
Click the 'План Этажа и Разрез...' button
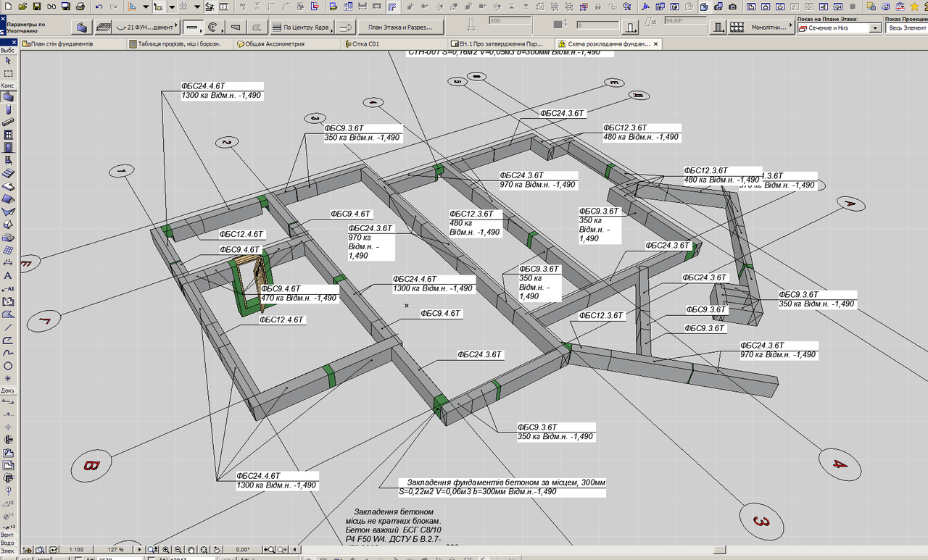click(x=400, y=28)
